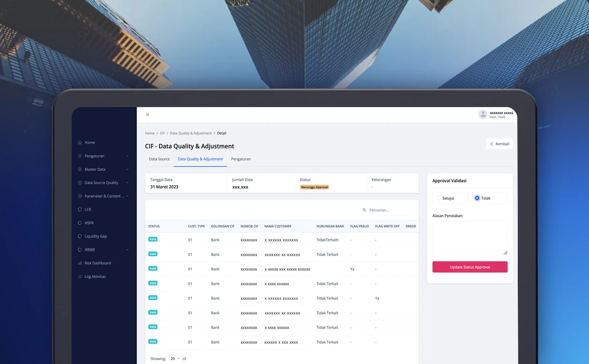Click the Risk Dashboard chart icon
Screen dimensions: 589x364
point(80,263)
